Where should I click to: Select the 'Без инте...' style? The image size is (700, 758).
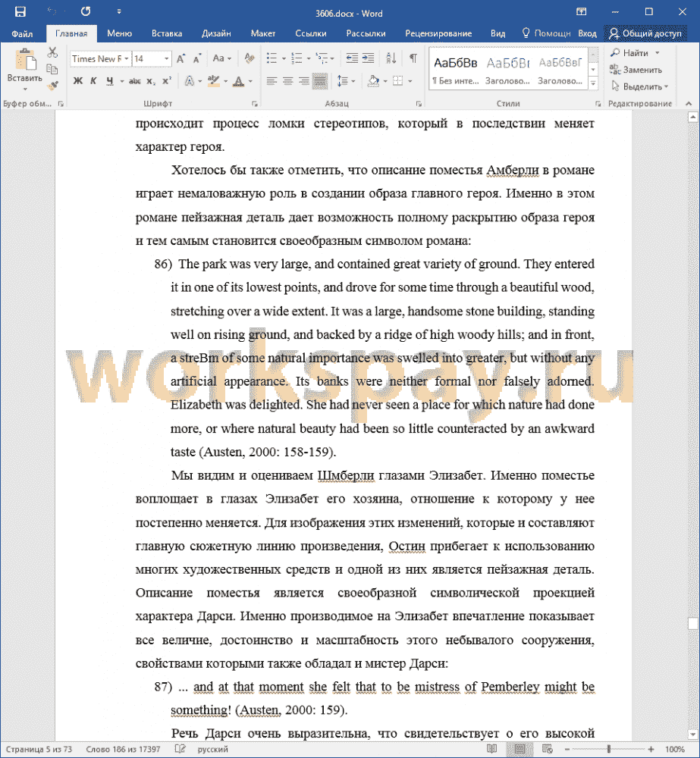point(455,69)
